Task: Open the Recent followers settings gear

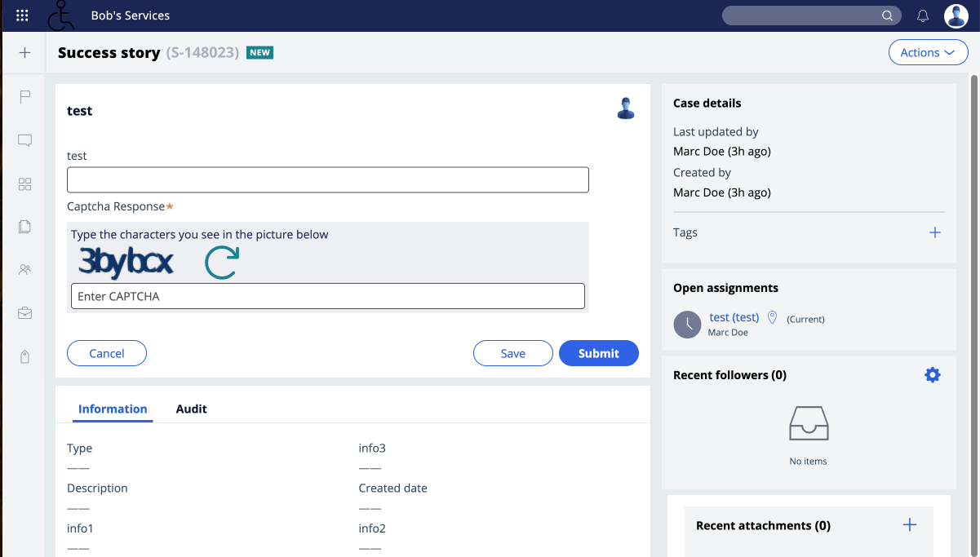Action: coord(932,374)
